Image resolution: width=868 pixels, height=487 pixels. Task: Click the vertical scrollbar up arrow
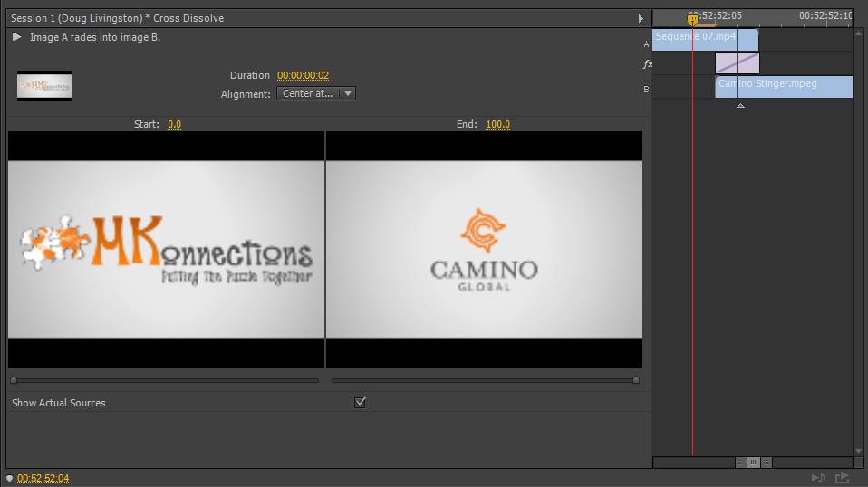(x=859, y=33)
